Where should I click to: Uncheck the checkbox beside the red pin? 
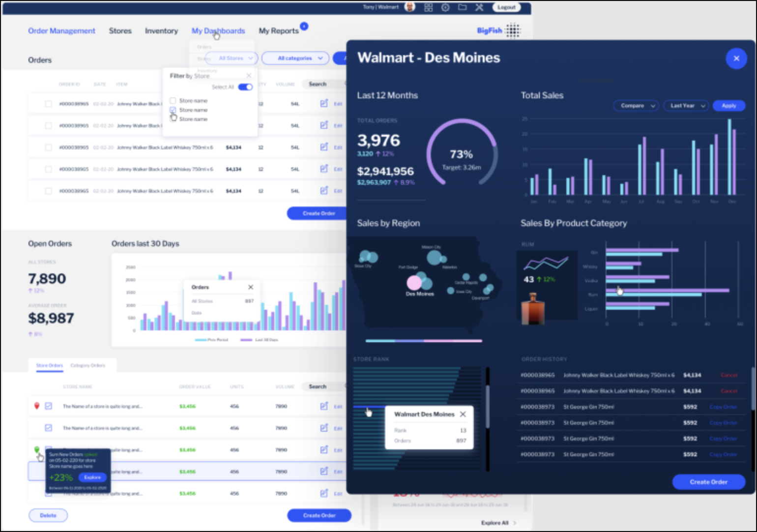[x=48, y=406]
